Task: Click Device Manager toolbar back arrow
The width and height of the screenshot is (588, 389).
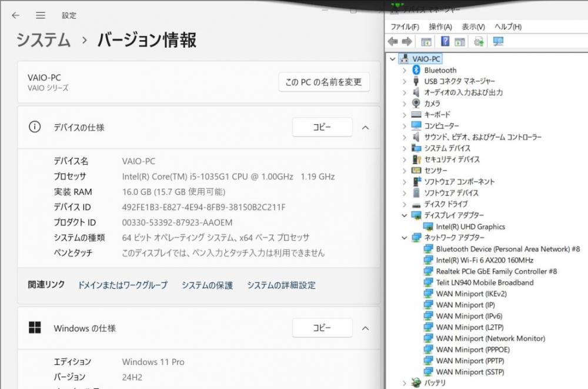Action: pos(393,41)
